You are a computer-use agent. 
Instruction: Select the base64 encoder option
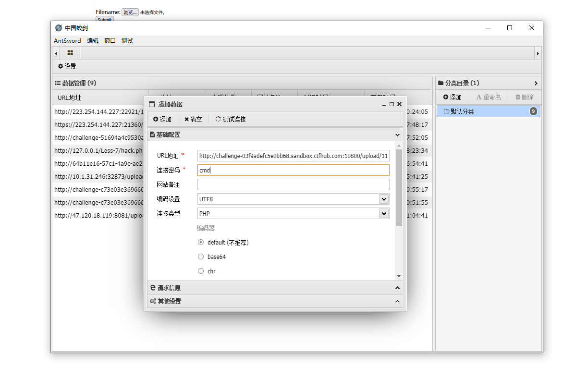[x=201, y=257]
